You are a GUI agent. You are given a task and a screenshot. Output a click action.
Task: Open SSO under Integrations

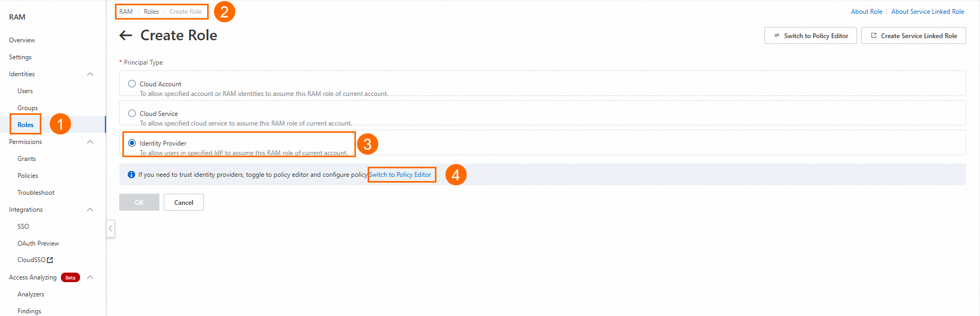(23, 227)
